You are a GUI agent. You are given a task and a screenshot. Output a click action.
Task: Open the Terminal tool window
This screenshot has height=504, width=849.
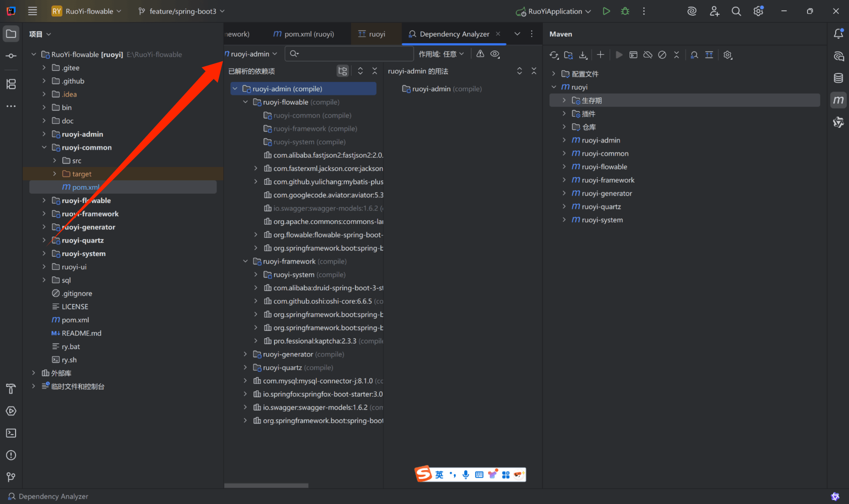11,433
